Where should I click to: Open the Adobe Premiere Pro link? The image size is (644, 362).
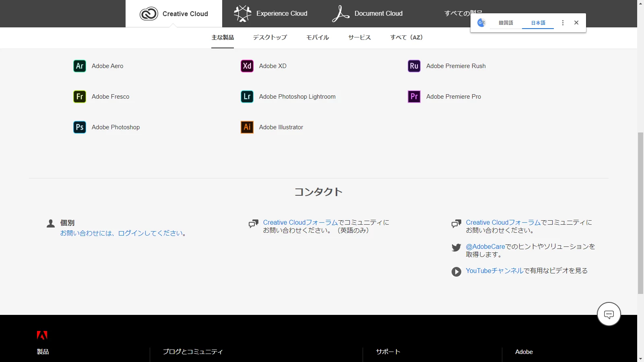point(454,97)
